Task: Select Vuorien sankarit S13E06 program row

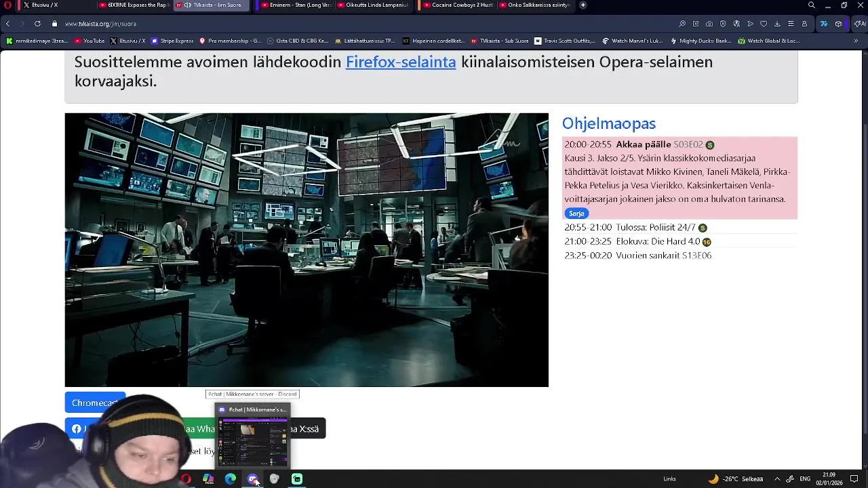Action: coord(679,256)
